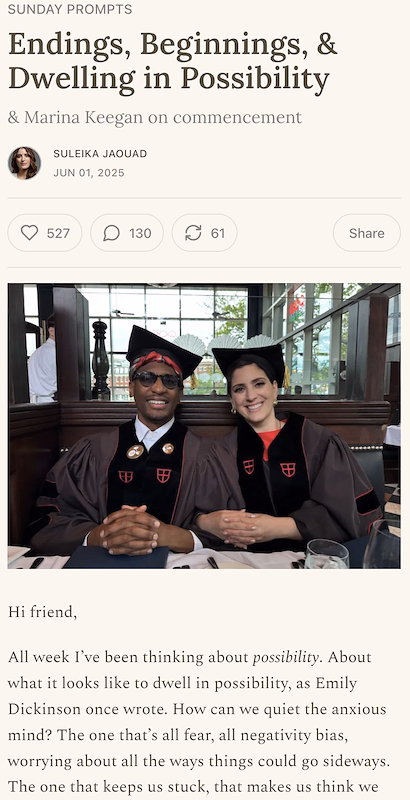
Task: Click the man's sunglasses in the photo
Action: pos(157,380)
